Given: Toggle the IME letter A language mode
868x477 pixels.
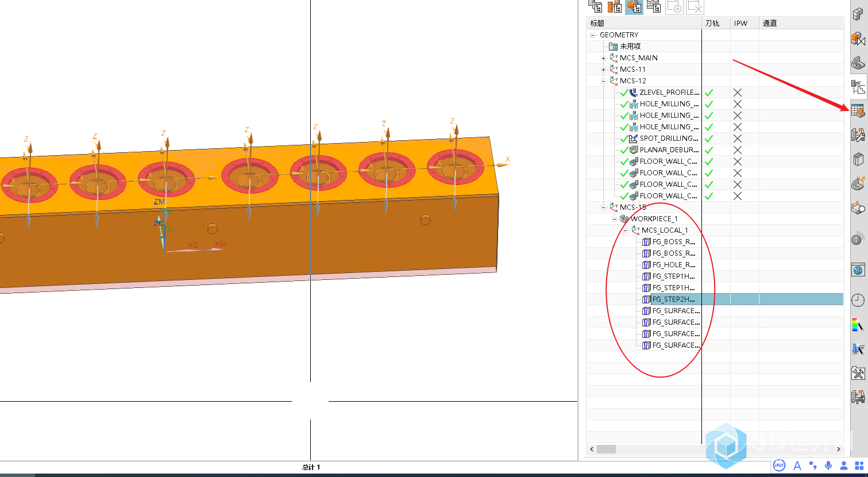Looking at the screenshot, I should point(797,466).
